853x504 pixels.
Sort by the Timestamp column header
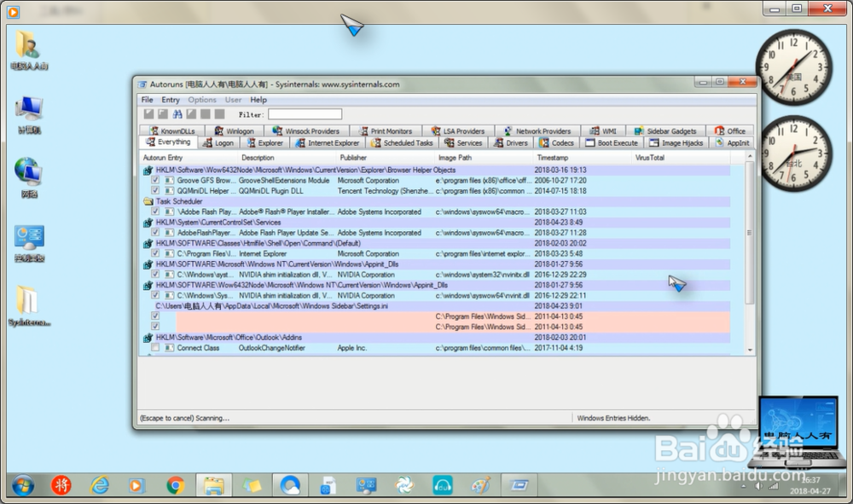click(x=582, y=158)
